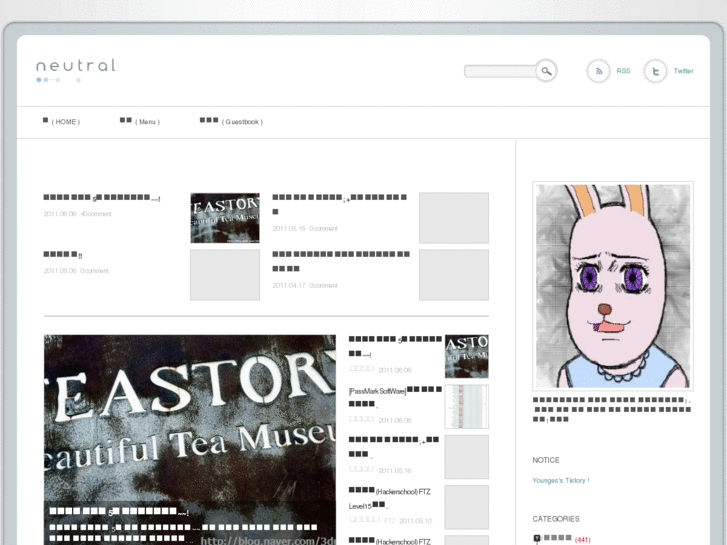
Task: Go to the HOME menu item
Action: [x=61, y=122]
